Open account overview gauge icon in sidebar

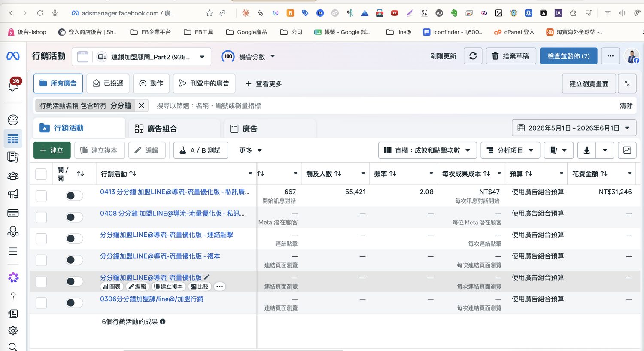click(13, 119)
